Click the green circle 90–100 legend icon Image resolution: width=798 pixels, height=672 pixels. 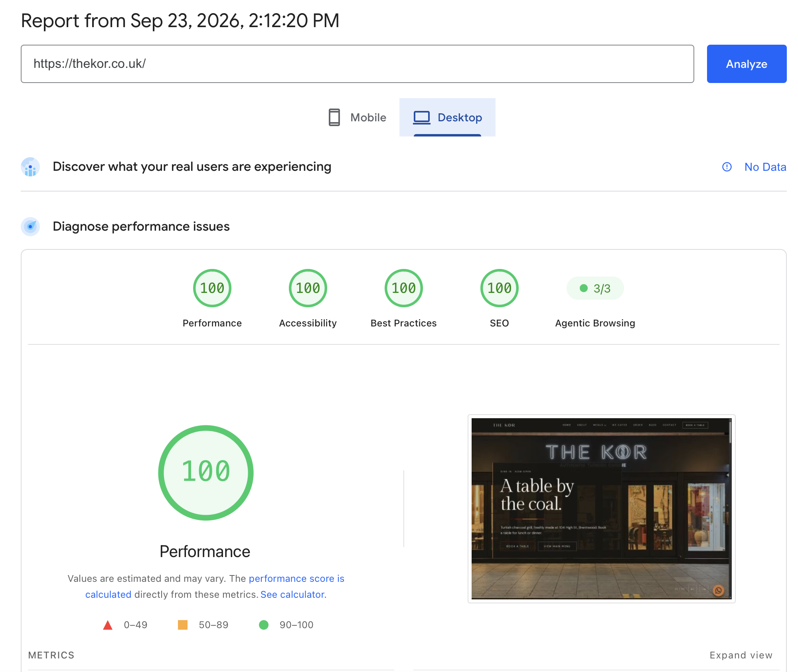coord(264,625)
